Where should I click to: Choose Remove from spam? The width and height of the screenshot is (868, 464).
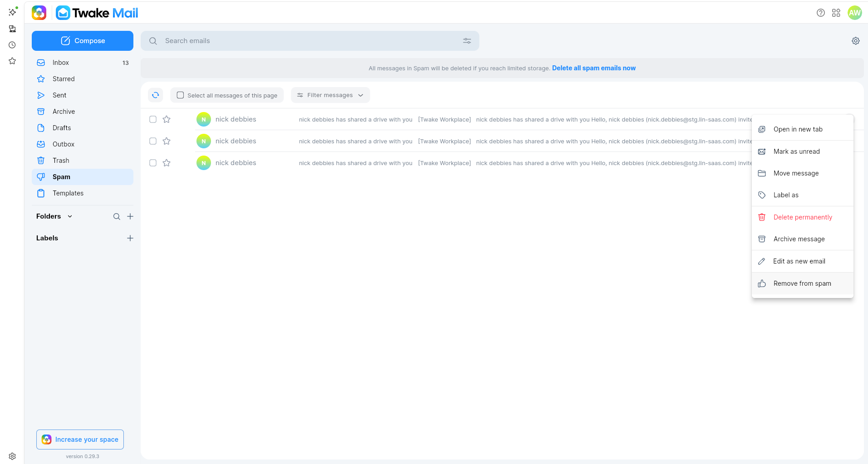click(x=802, y=283)
